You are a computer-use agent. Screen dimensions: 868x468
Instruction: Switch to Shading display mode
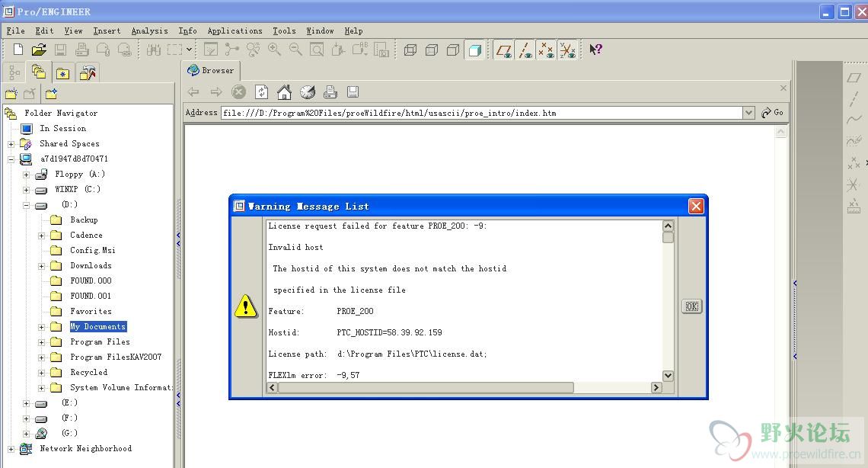[475, 50]
